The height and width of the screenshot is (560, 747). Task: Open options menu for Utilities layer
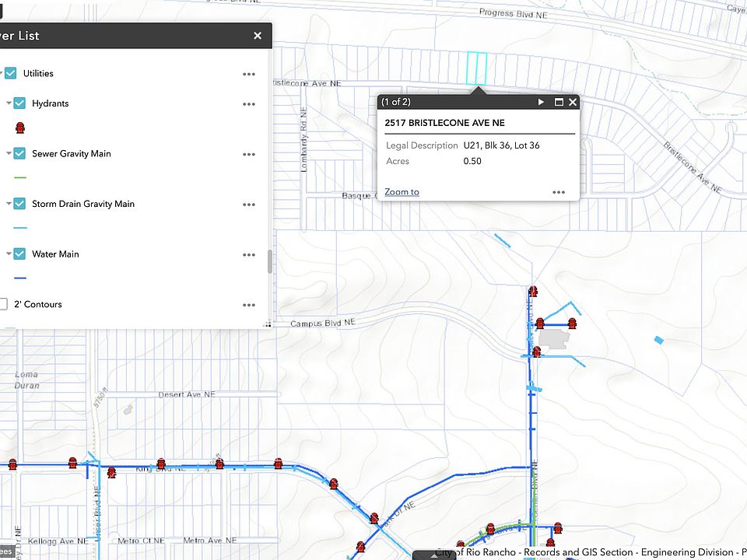click(249, 74)
